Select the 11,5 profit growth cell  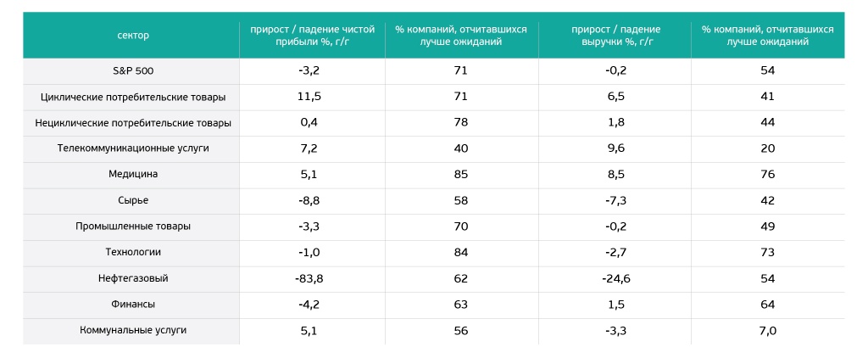click(309, 97)
